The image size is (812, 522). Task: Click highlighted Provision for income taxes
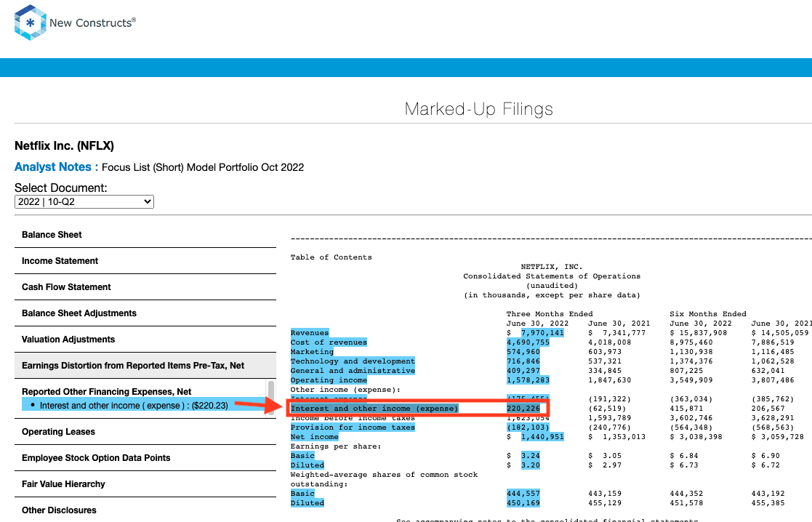353,427
